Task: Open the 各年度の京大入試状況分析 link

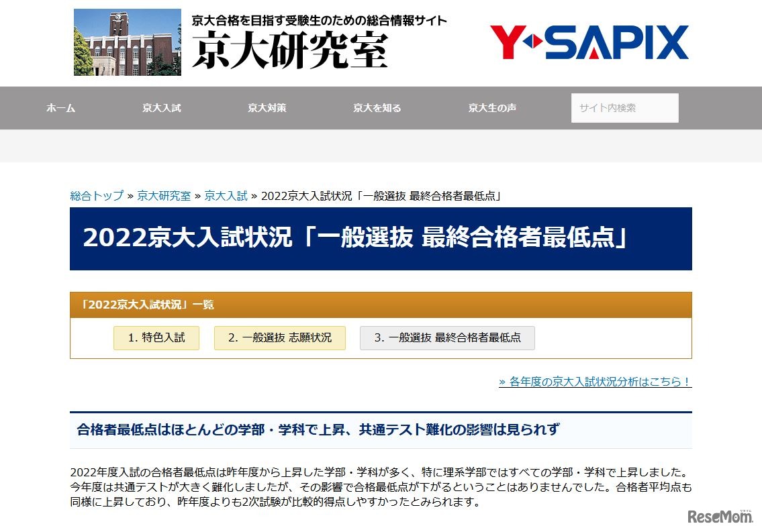Action: coord(595,381)
